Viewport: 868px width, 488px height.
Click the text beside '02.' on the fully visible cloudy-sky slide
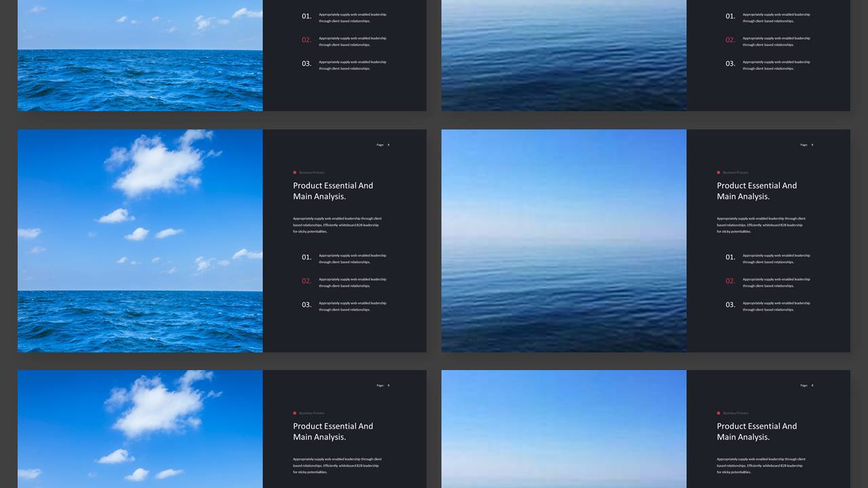[353, 283]
